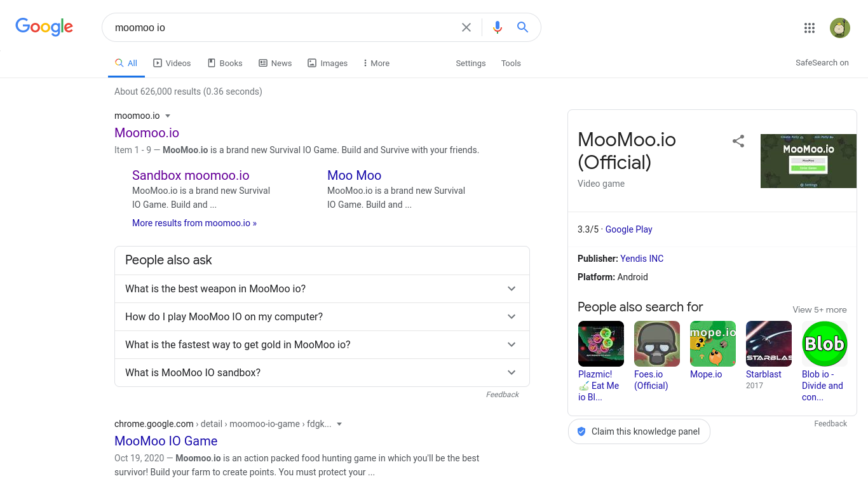Open the Foes.io game thumbnail
This screenshot has width=868, height=488.
[657, 344]
